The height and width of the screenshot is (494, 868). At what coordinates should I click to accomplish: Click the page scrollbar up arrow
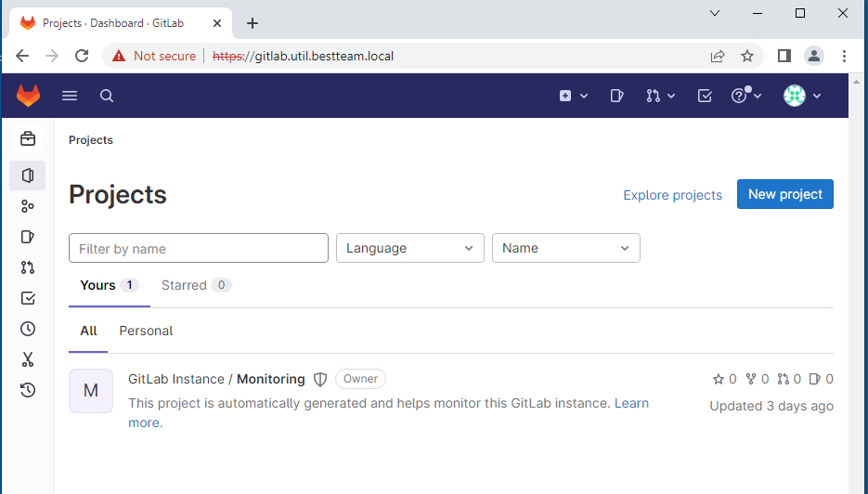coord(858,82)
